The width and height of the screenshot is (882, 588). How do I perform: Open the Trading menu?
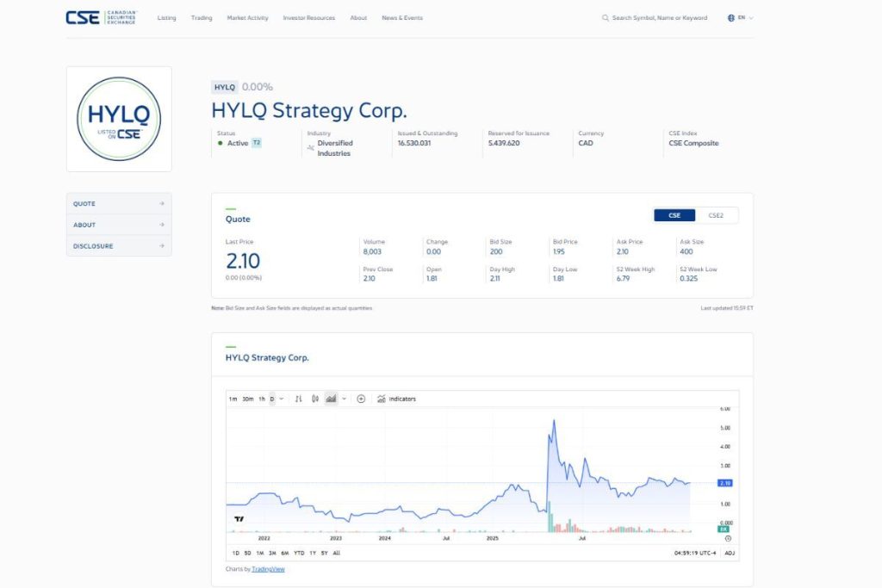202,18
